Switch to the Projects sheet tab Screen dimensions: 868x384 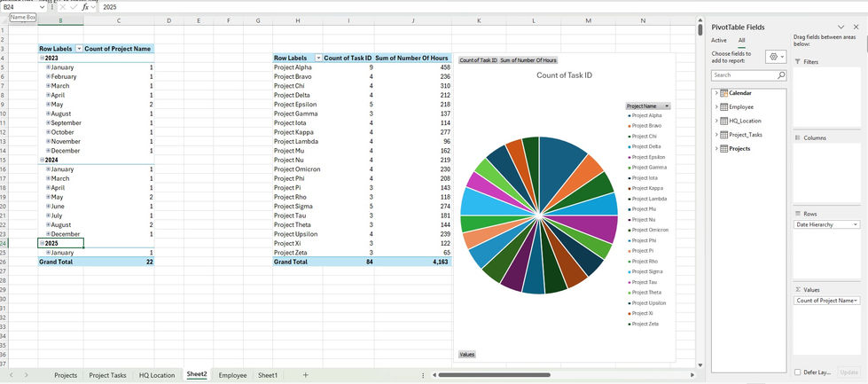(x=66, y=375)
